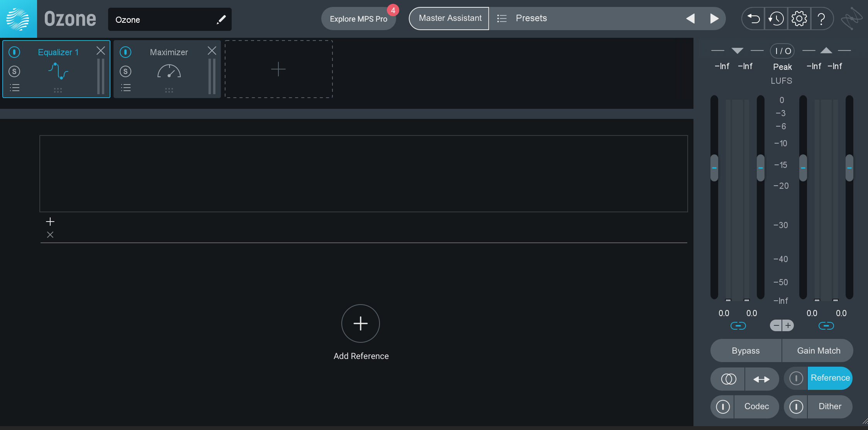The width and height of the screenshot is (868, 430).
Task: Swap channels with double arrow icon
Action: (761, 379)
